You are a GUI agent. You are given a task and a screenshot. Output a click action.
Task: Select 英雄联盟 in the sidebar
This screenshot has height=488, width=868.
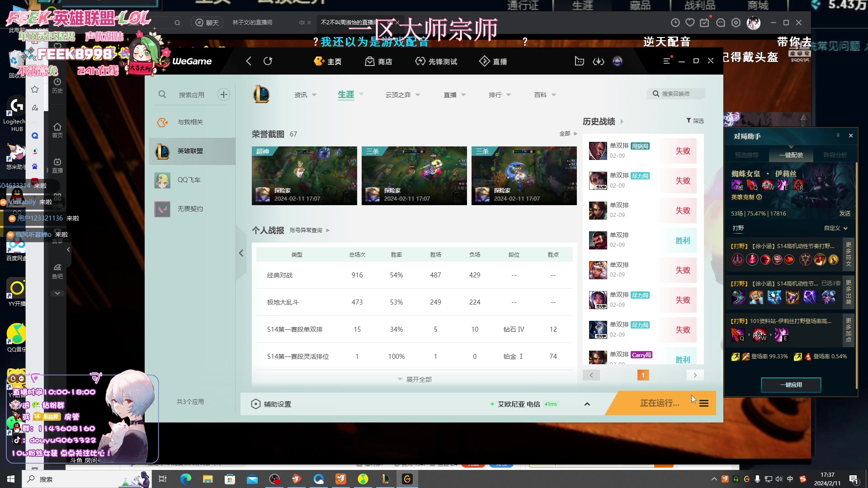(192, 151)
